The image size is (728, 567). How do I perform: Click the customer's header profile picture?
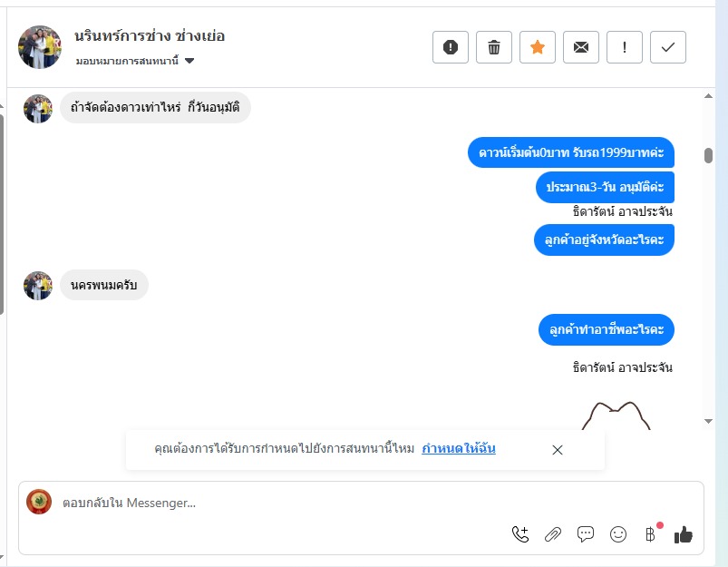[40, 47]
